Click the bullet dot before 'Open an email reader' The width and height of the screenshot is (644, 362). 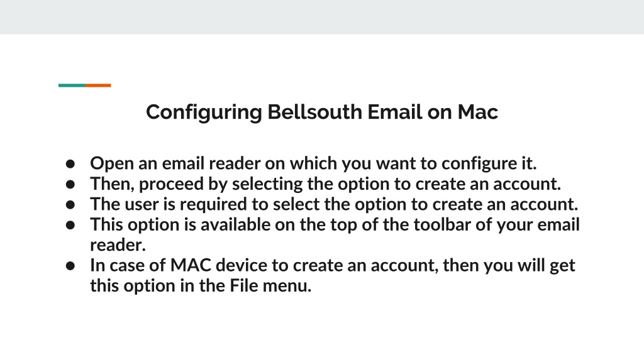click(70, 164)
